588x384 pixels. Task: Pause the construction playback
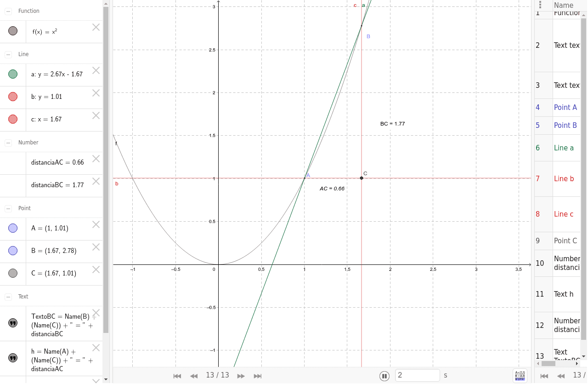[x=384, y=376]
